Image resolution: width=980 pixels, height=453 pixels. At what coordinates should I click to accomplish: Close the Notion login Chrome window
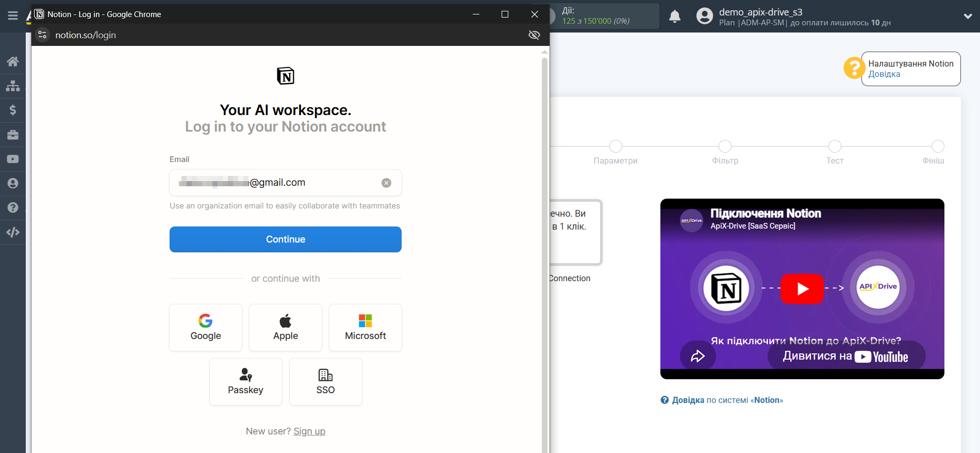(x=535, y=14)
